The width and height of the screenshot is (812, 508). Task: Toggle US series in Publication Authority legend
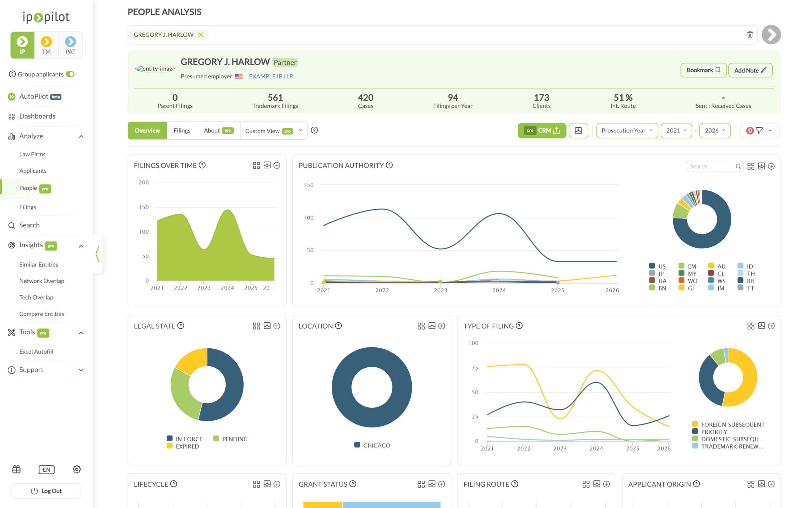[657, 266]
